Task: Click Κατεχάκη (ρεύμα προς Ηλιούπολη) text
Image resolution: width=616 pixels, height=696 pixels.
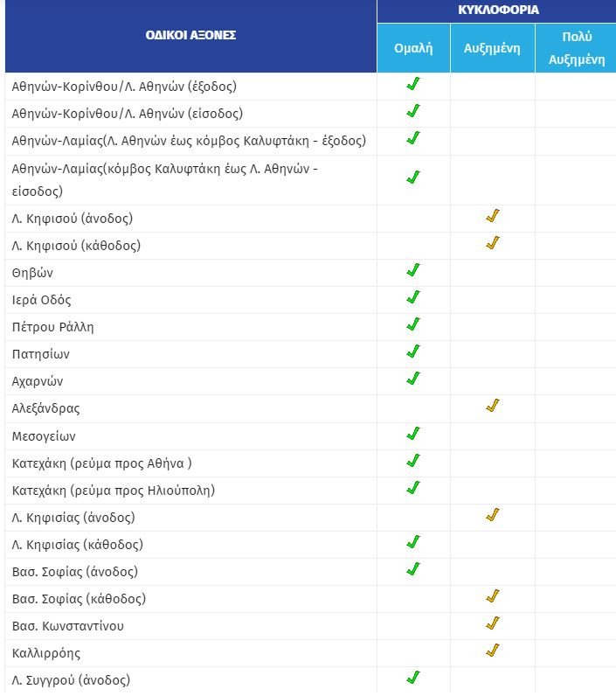Action: click(x=114, y=490)
